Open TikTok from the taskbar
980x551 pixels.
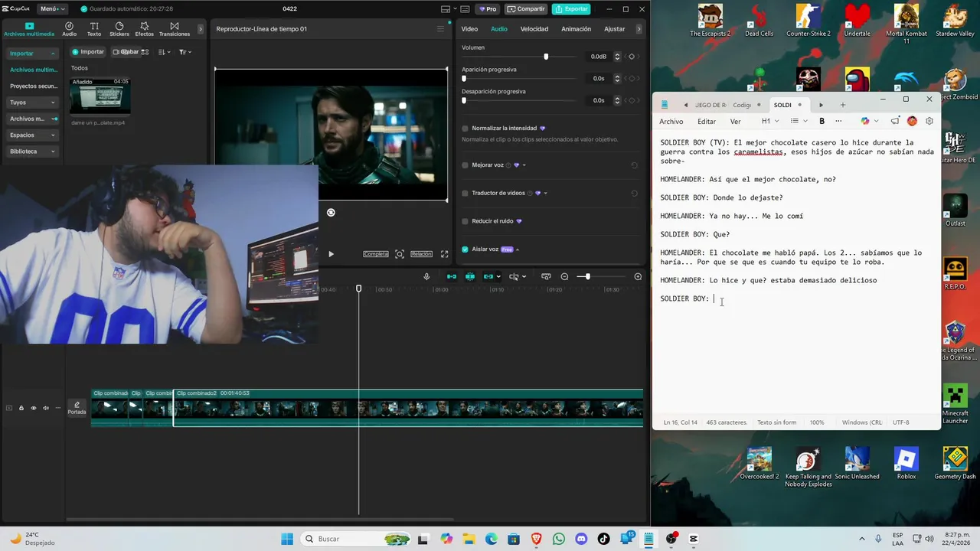coord(603,539)
